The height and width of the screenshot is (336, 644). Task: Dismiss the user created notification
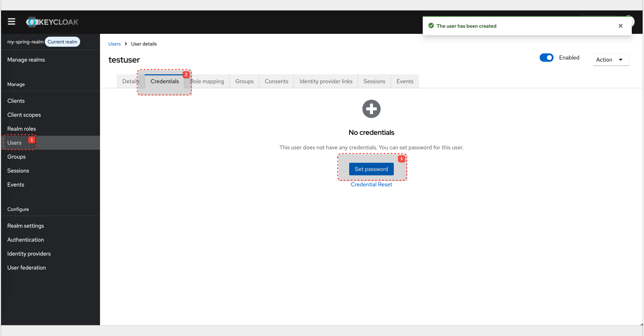tap(620, 25)
